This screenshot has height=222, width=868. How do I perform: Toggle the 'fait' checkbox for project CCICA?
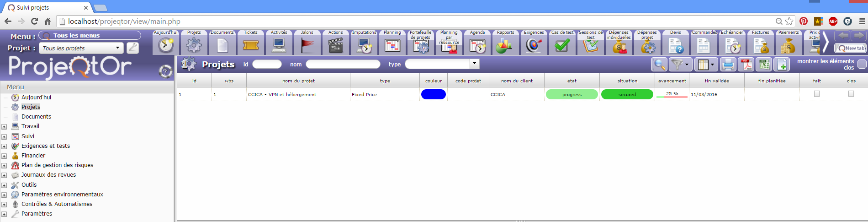[817, 94]
